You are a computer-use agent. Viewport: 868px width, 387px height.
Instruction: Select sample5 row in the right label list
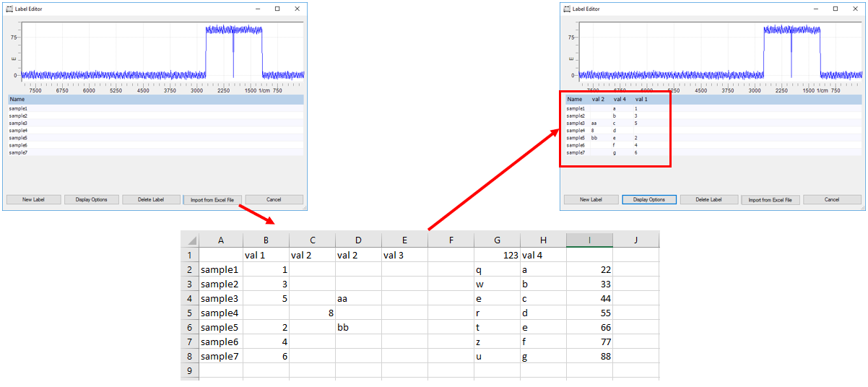point(576,137)
